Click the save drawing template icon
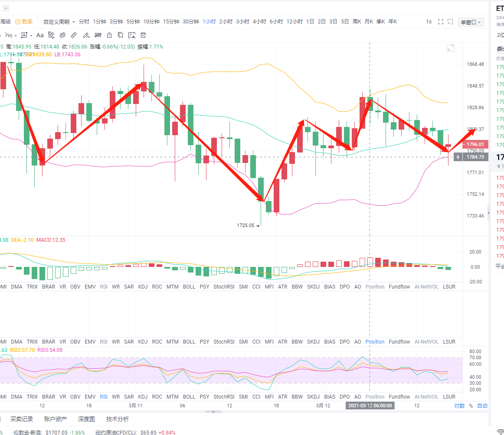504x435 pixels. coord(132,35)
